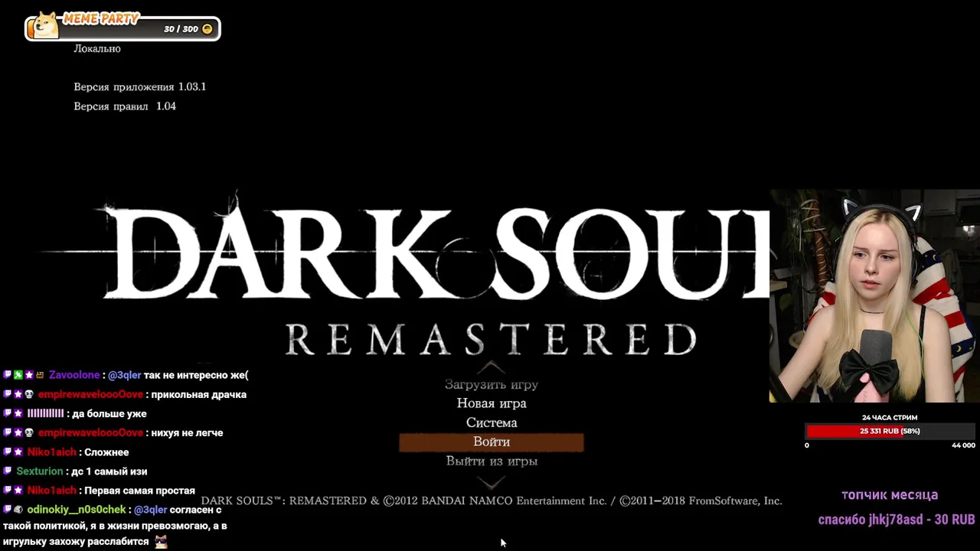This screenshot has width=980, height=551.
Task: Select Выйти из игры option
Action: pyautogui.click(x=492, y=461)
